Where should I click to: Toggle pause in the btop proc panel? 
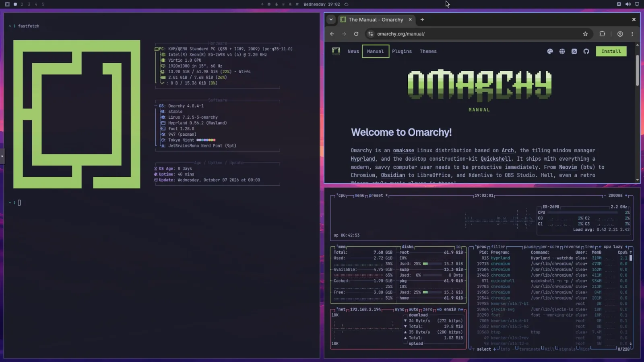tap(530, 247)
